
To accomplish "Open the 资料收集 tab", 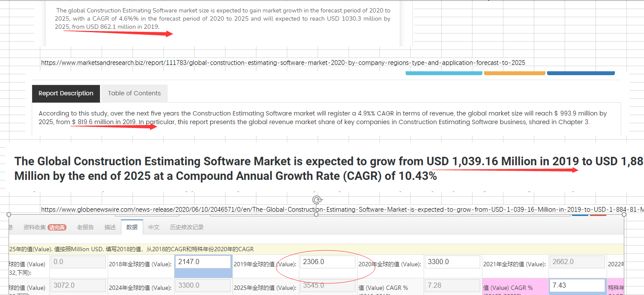I will [34, 227].
